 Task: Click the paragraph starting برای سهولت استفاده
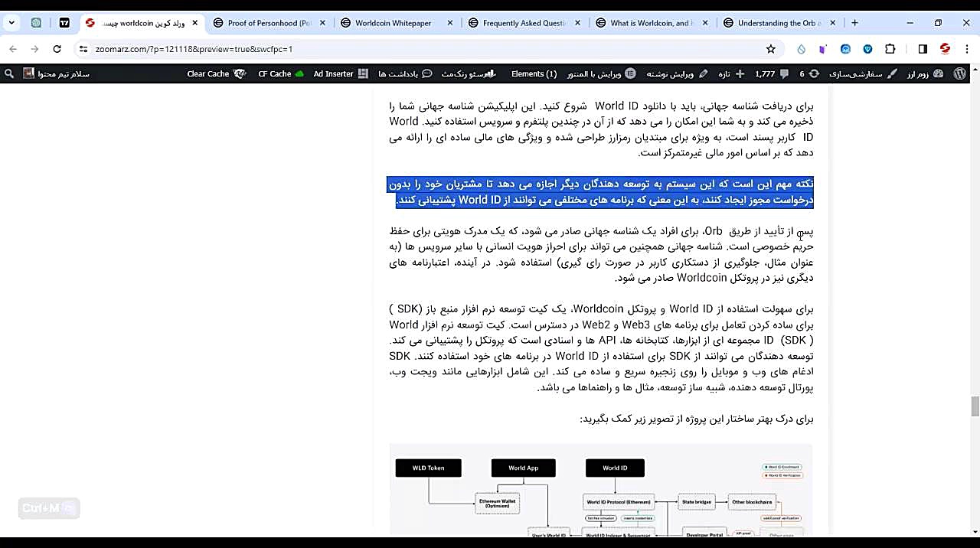point(601,348)
